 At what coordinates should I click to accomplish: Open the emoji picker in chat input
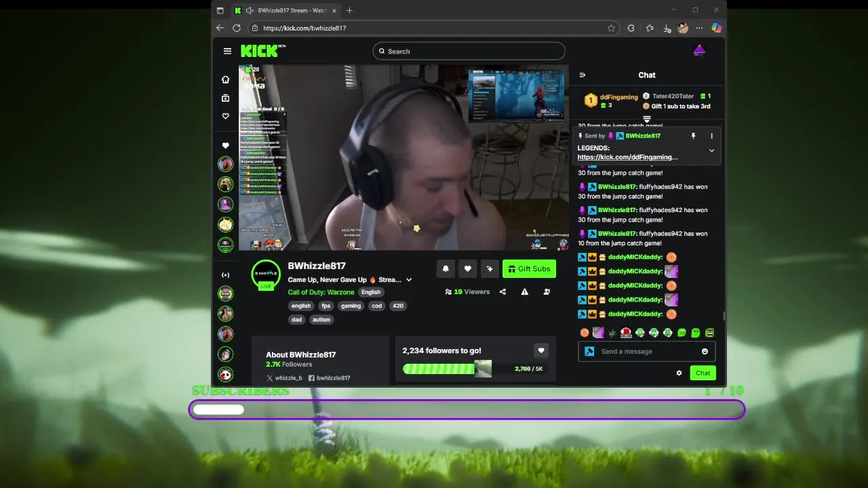[x=705, y=351]
